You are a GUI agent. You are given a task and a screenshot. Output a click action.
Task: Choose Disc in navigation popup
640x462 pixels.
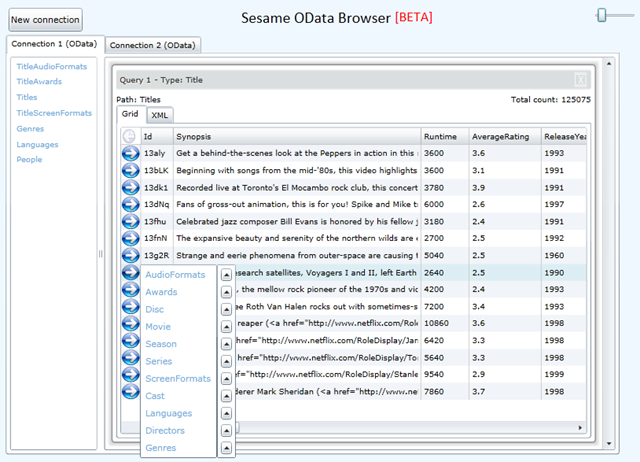click(155, 309)
